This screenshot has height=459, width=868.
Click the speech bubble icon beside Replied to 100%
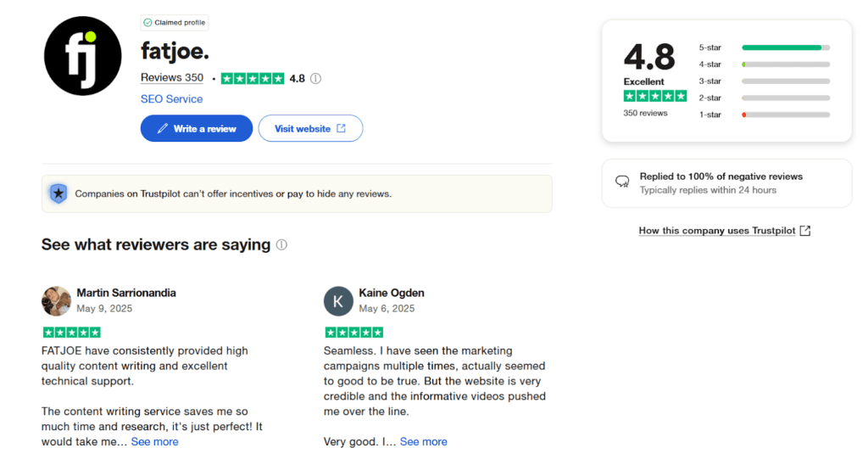point(622,182)
